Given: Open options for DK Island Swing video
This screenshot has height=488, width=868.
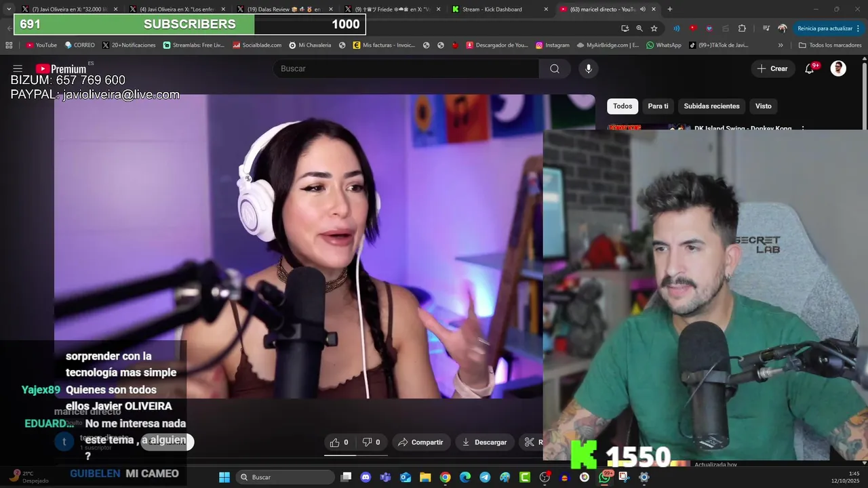Looking at the screenshot, I should point(803,128).
